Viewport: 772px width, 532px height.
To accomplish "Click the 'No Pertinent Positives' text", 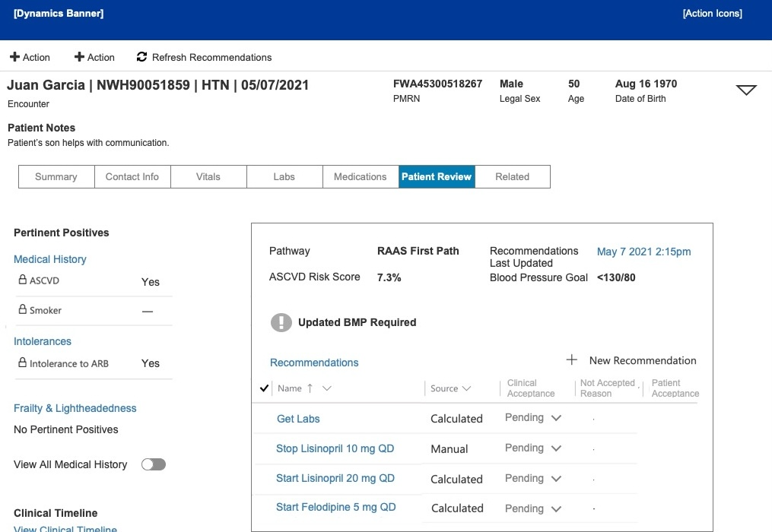I will coord(66,429).
